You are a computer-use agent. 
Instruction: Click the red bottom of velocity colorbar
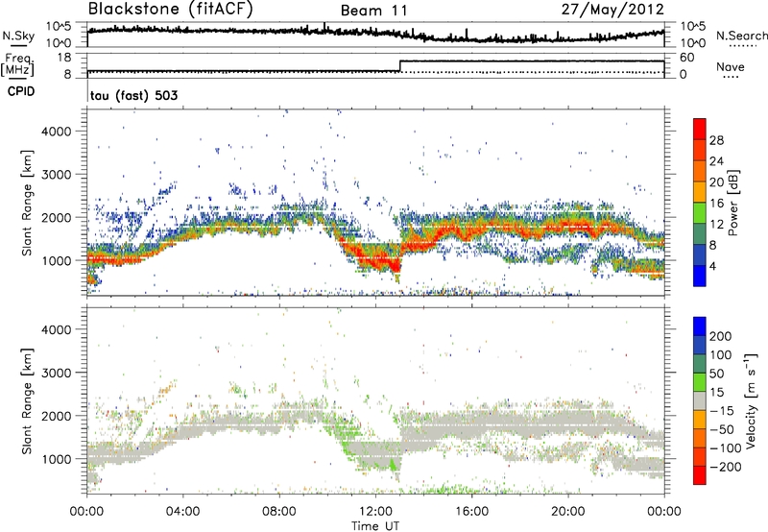coord(700,475)
